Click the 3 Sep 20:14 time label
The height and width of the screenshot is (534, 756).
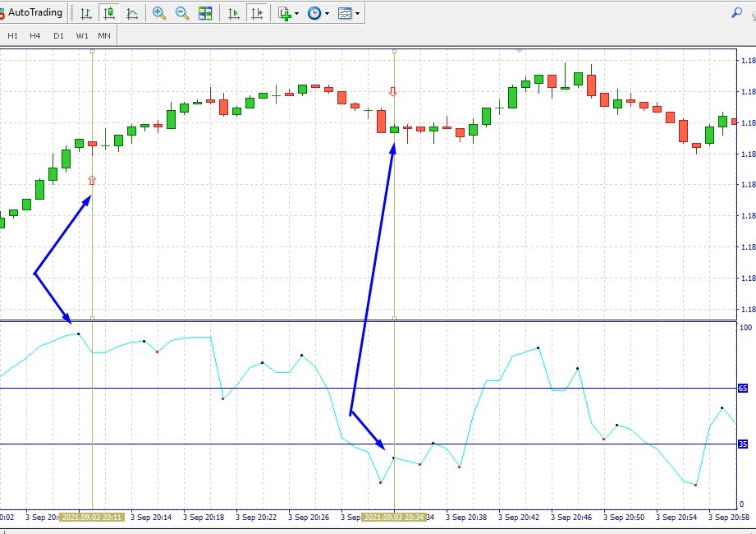pos(151,517)
